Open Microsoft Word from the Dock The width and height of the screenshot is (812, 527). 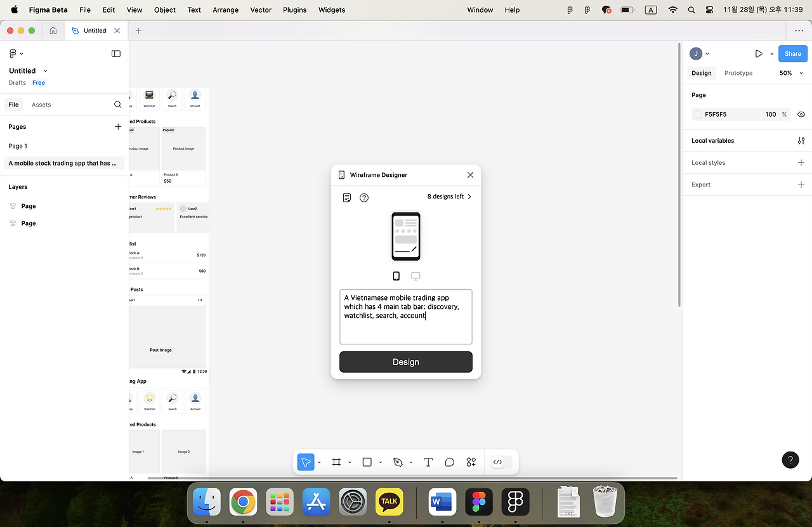[x=443, y=502]
